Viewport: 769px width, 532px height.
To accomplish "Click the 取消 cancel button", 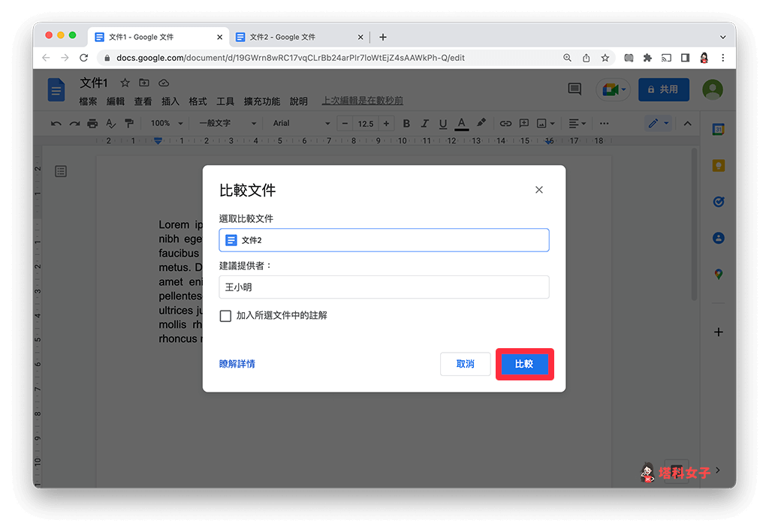I will click(x=465, y=364).
